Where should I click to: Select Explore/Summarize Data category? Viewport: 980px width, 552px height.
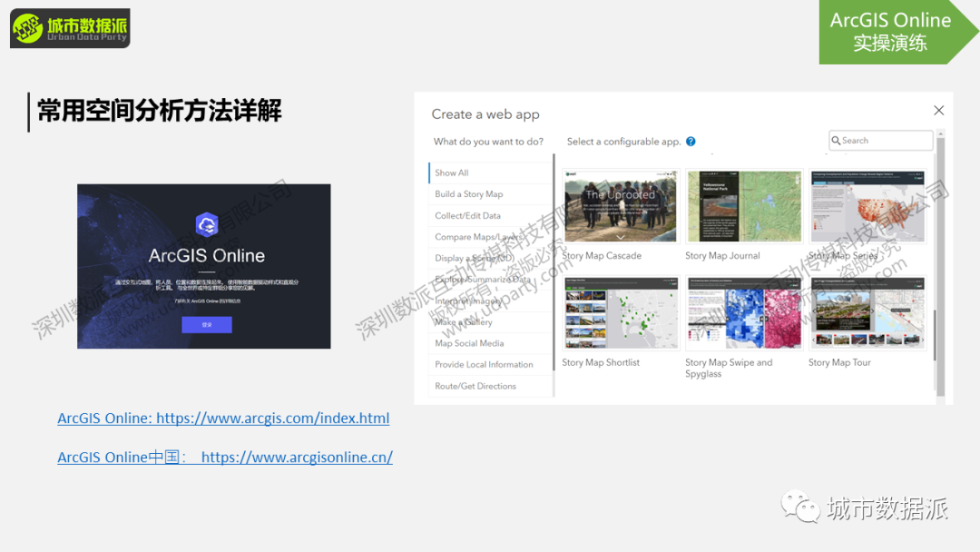pyautogui.click(x=491, y=280)
